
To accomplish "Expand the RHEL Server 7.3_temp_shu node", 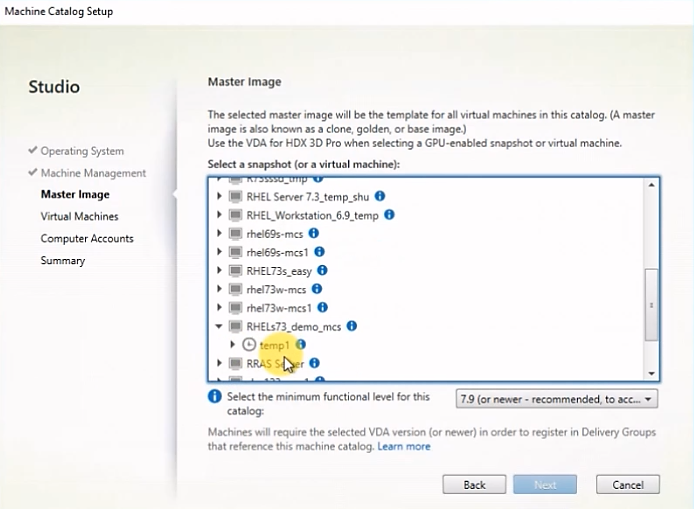I will [x=220, y=197].
